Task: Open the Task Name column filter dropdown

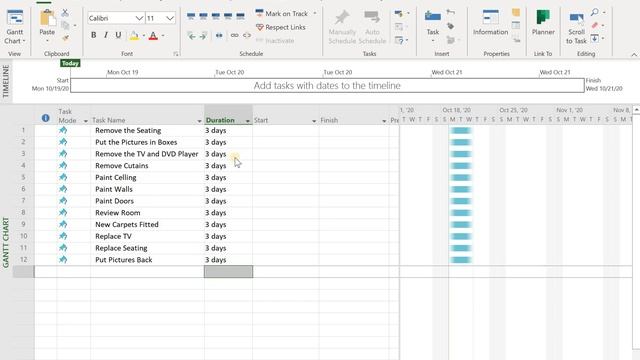Action: pos(199,121)
